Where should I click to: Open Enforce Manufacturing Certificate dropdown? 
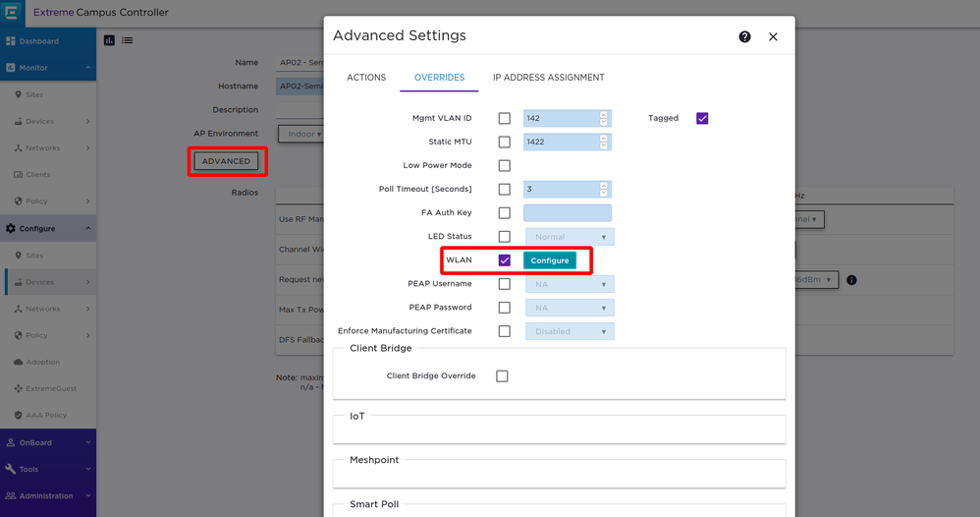(570, 331)
